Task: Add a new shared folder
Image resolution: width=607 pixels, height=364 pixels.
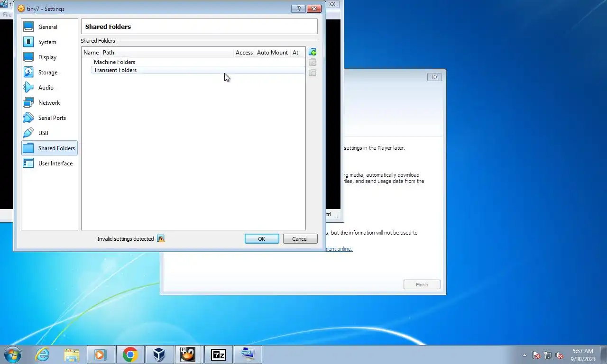Action: (313, 52)
